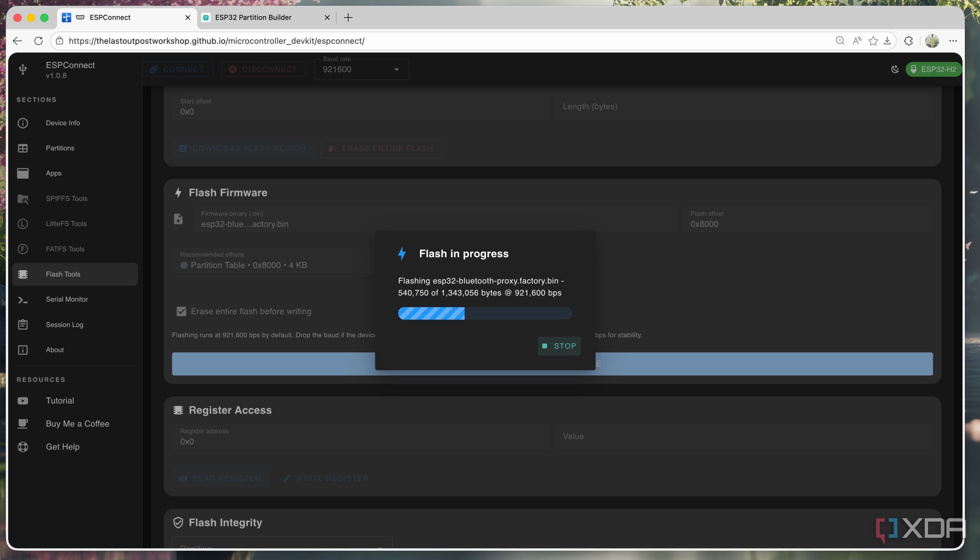Click the Flash offset input field
The width and height of the screenshot is (980, 560).
click(x=807, y=219)
